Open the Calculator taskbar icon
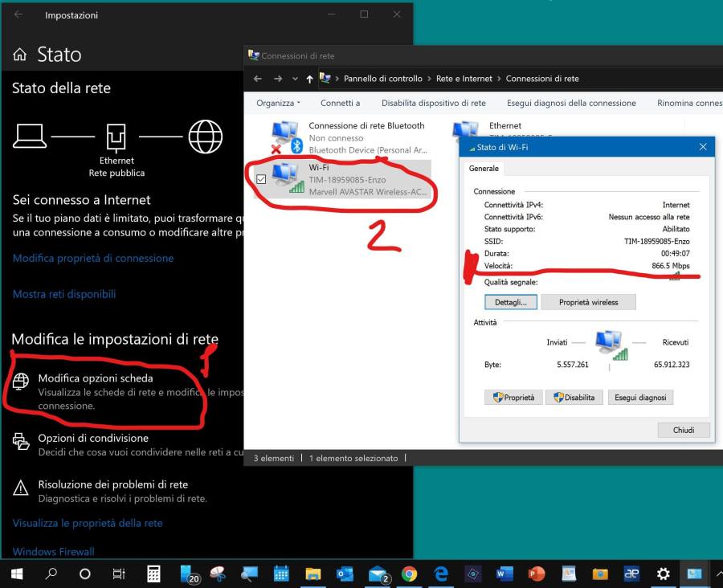723x588 pixels. click(153, 574)
